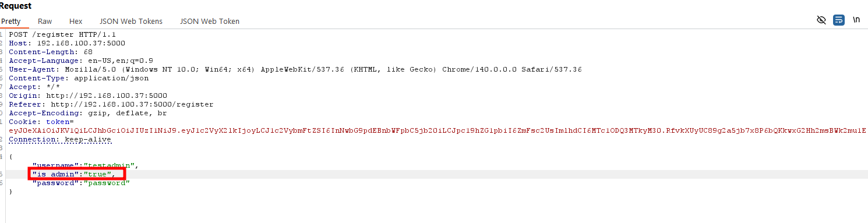Place the cursor in the Host header line
This screenshot has height=223, width=868.
[x=67, y=43]
